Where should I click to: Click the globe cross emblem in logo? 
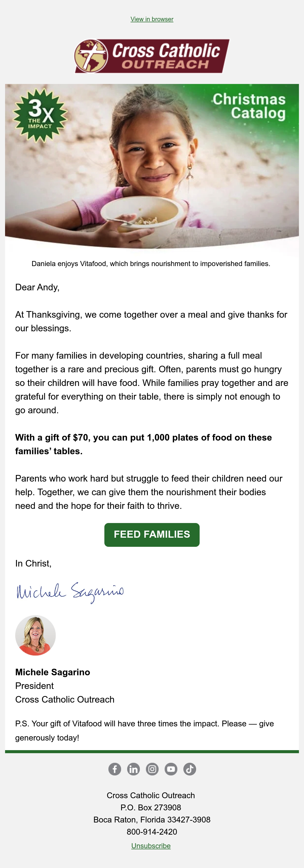[x=91, y=56]
